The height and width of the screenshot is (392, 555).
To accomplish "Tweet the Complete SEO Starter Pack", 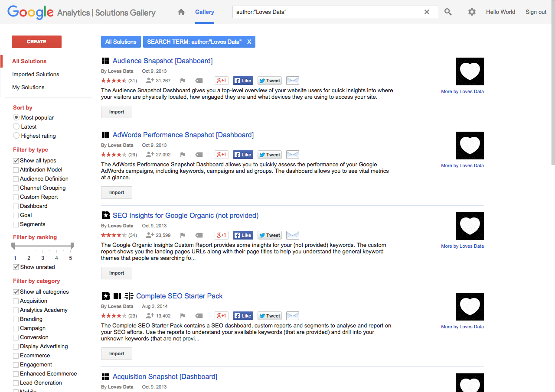I will pyautogui.click(x=270, y=316).
